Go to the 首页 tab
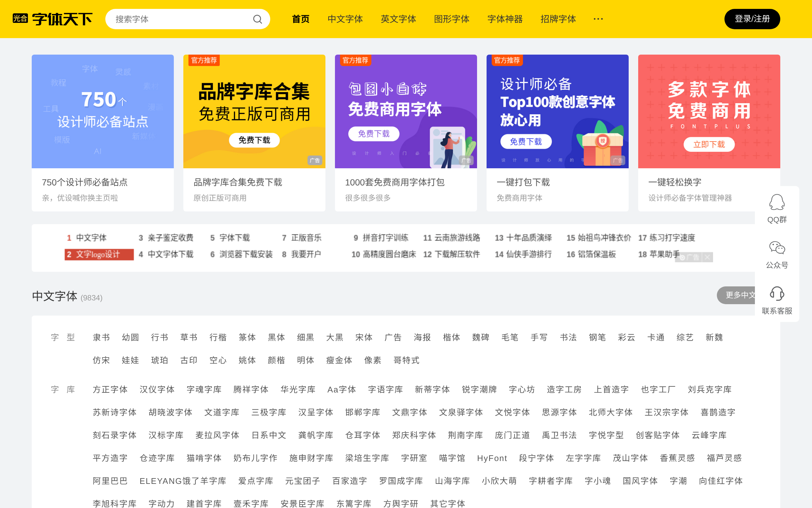This screenshot has width=812, height=508. 301,19
